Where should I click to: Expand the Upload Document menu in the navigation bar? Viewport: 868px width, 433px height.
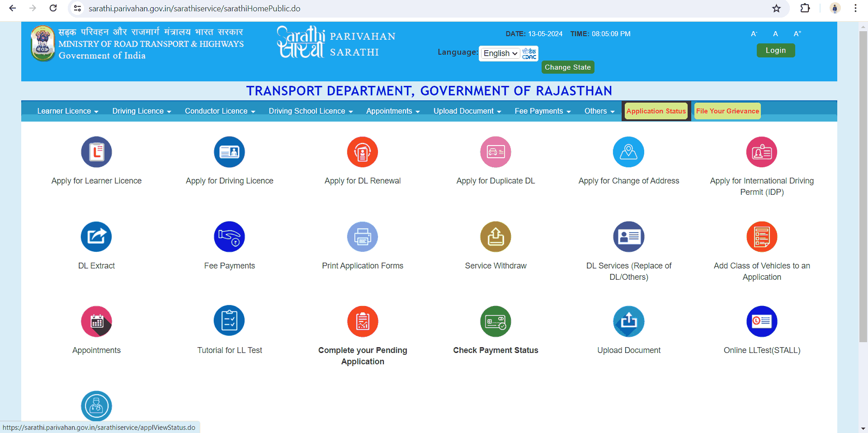(x=467, y=111)
